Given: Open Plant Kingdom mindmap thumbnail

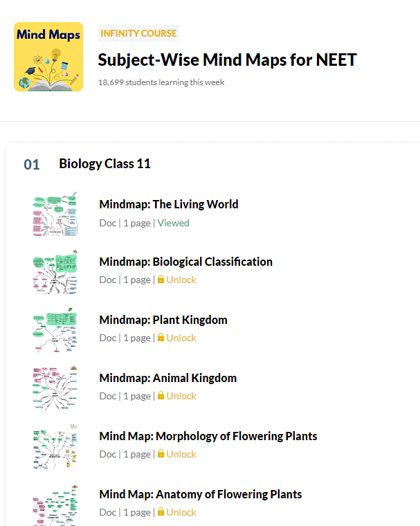Looking at the screenshot, I should 55,330.
